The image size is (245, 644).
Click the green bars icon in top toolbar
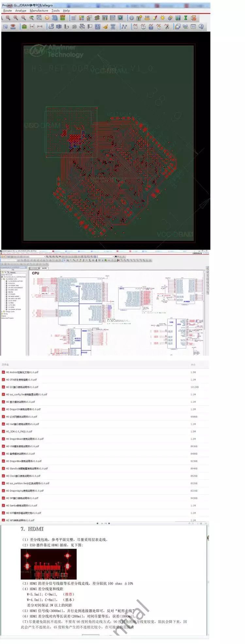coord(178,18)
